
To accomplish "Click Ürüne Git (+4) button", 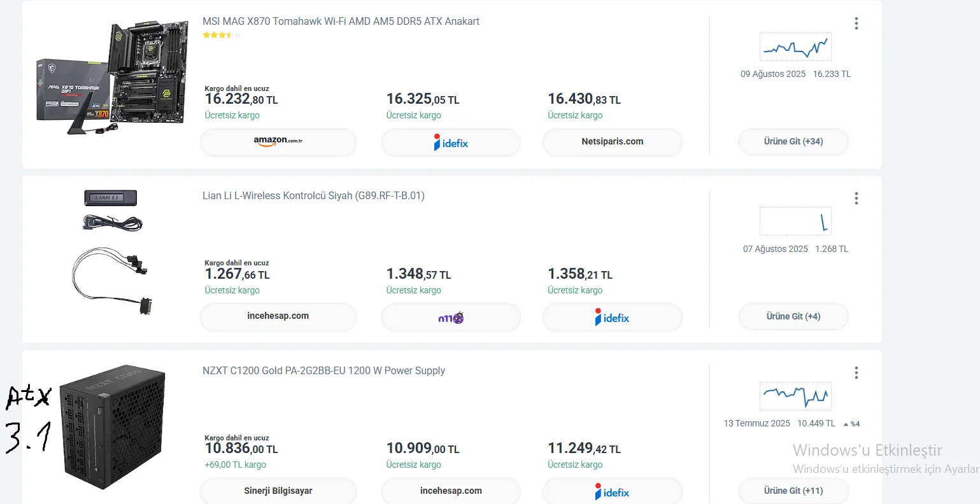I will click(x=793, y=316).
